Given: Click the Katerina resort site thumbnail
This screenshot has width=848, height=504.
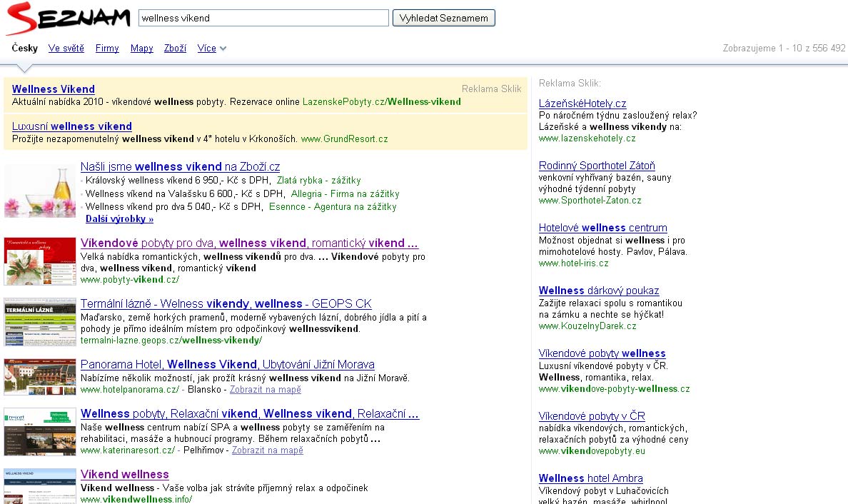Looking at the screenshot, I should 40,432.
